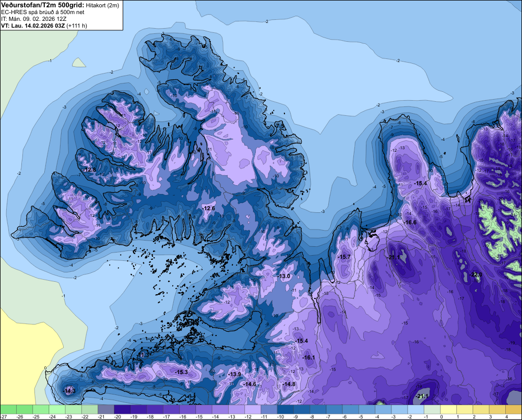Select the grey-blue legend swatch starting at -21

tap(106, 409)
